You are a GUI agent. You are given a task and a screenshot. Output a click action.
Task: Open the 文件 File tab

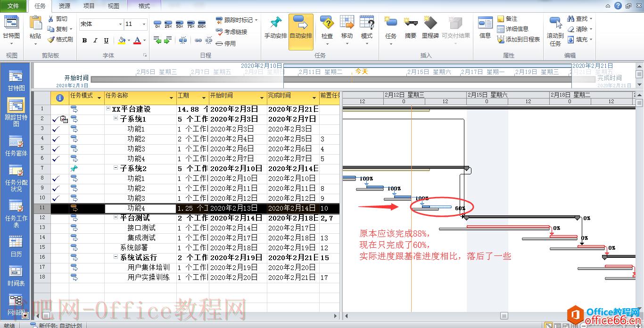[13, 6]
